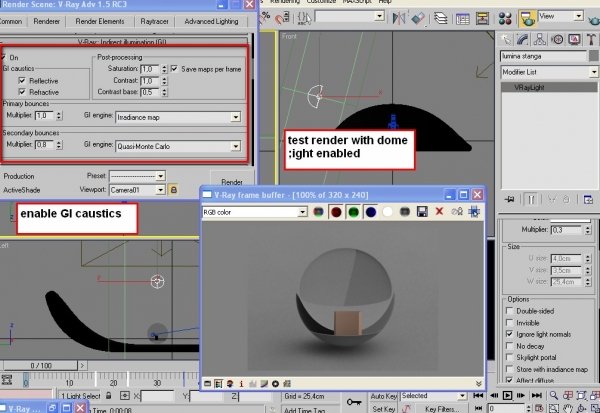Image resolution: width=600 pixels, height=413 pixels.
Task: Open RGB color channel dropdown
Action: pyautogui.click(x=302, y=212)
